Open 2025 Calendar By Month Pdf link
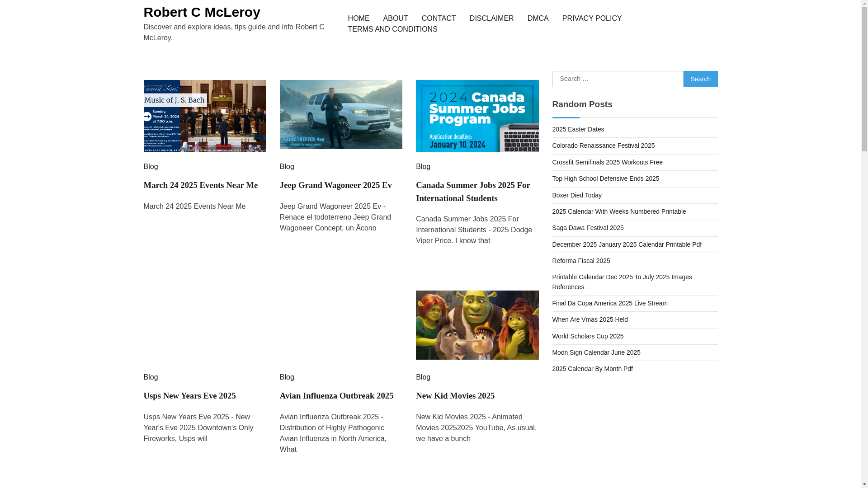 pyautogui.click(x=593, y=369)
